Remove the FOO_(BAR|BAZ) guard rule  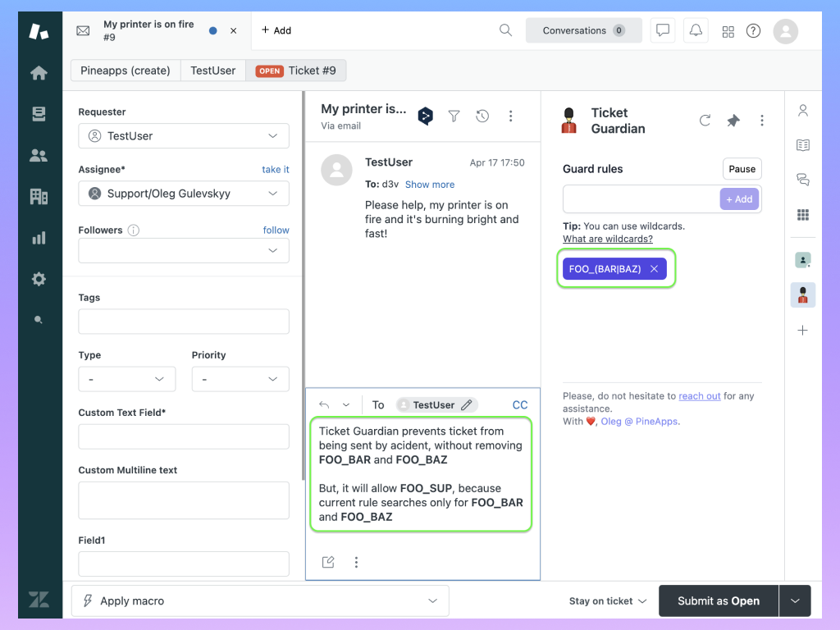tap(654, 269)
